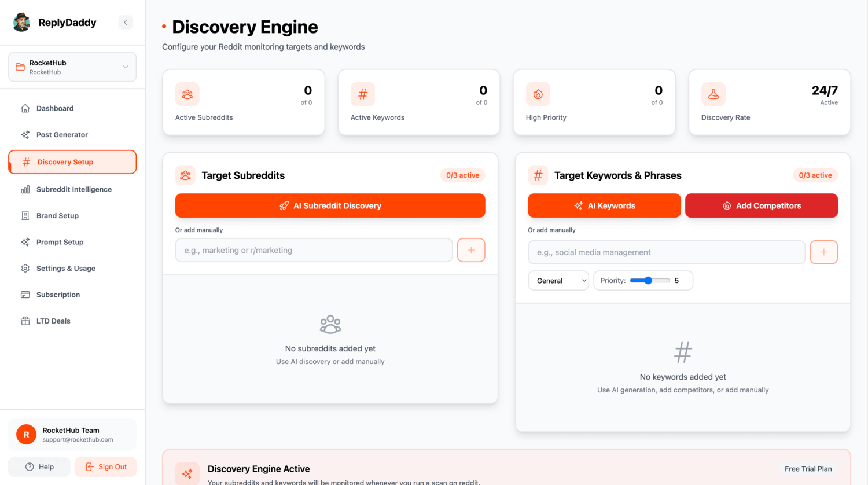Add the keyword with the plus button
868x485 pixels.
click(x=824, y=252)
